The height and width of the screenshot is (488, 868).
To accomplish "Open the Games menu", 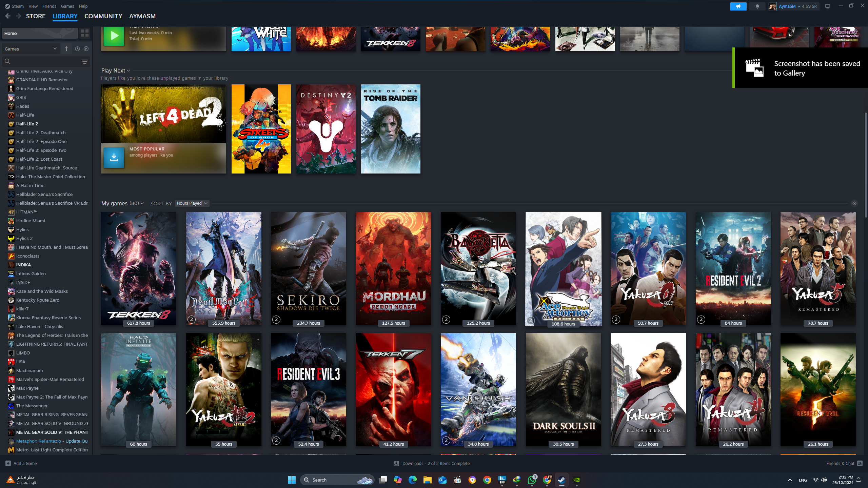I will click(x=67, y=6).
